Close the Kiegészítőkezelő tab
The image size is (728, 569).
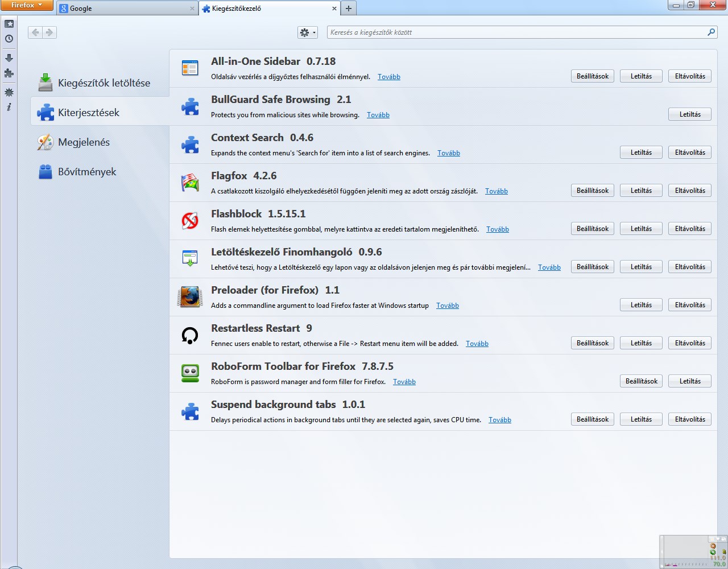tap(334, 9)
